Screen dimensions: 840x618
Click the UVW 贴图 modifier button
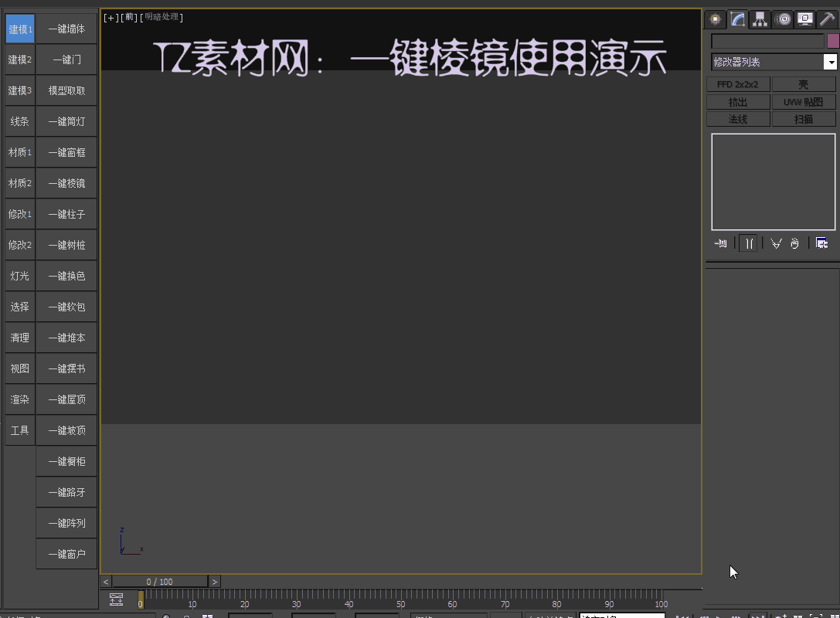804,102
